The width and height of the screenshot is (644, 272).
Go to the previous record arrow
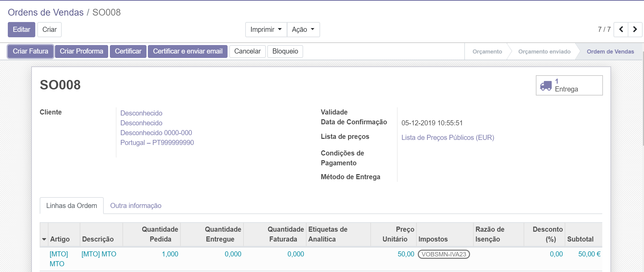(621, 29)
